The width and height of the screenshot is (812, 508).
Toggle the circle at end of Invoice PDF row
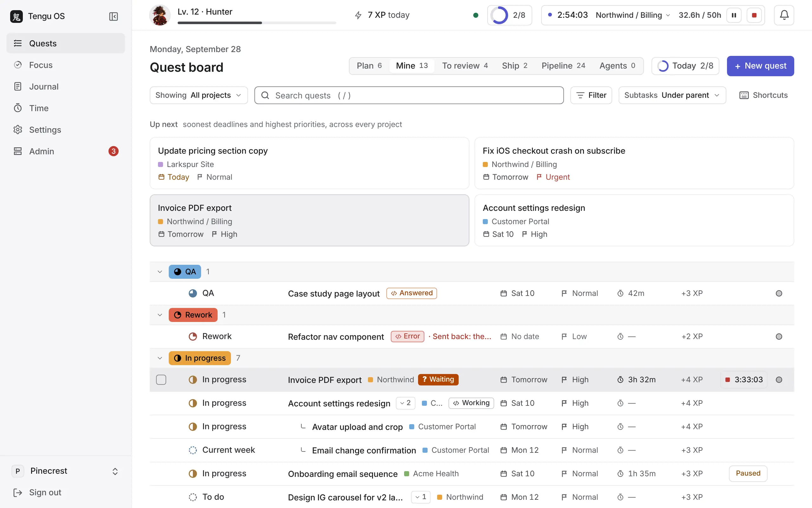(779, 380)
